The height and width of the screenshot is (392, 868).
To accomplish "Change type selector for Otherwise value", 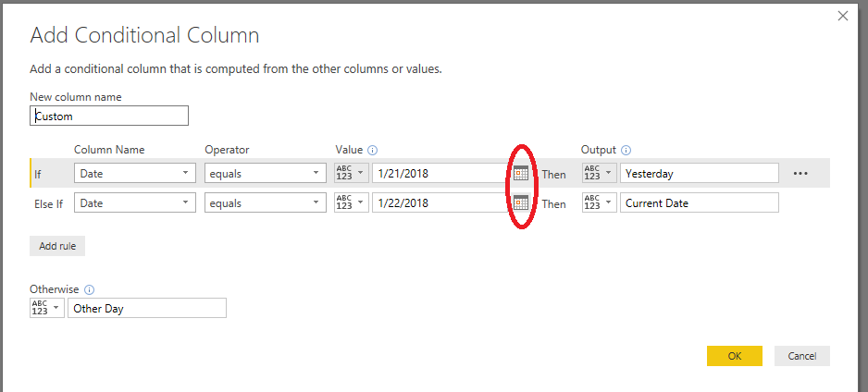I will pyautogui.click(x=47, y=308).
